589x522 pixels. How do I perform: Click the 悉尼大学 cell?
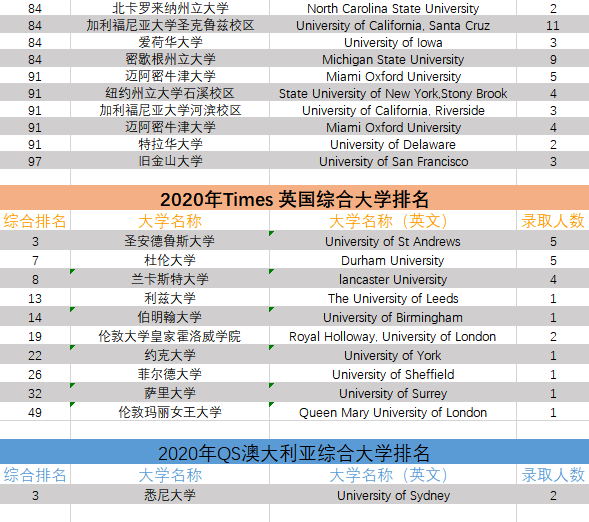[170, 495]
